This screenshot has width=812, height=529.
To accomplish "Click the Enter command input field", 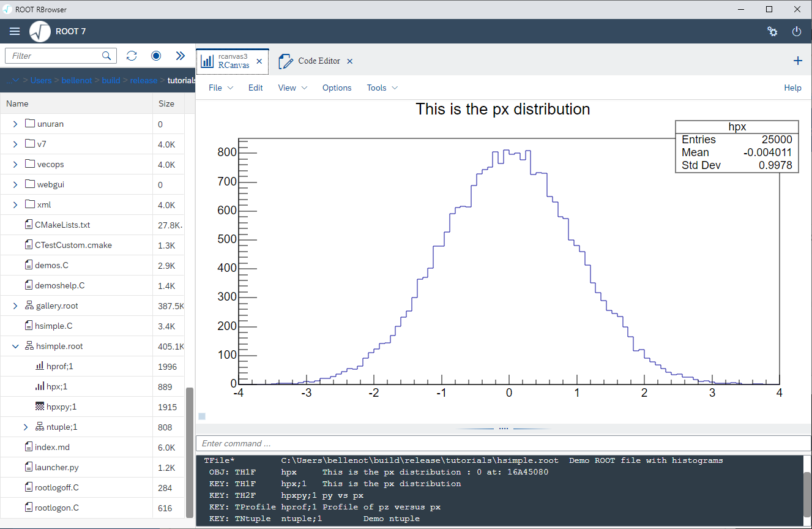I will coord(502,443).
